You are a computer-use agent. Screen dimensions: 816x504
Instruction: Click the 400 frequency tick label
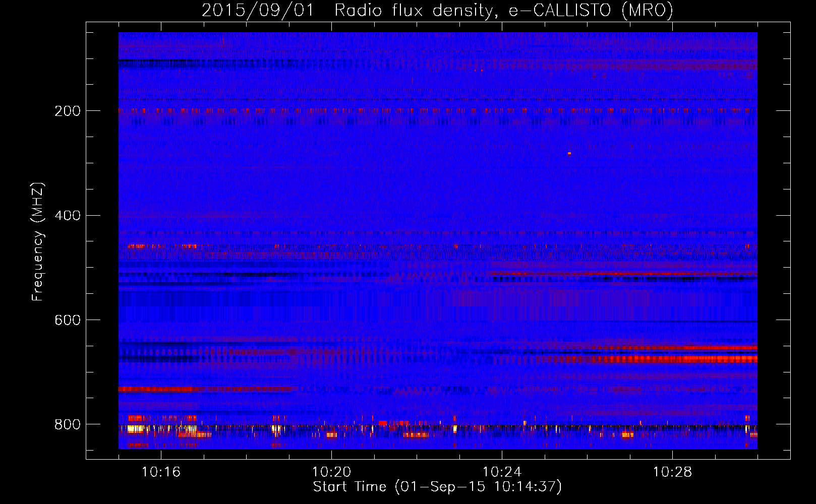coord(68,216)
